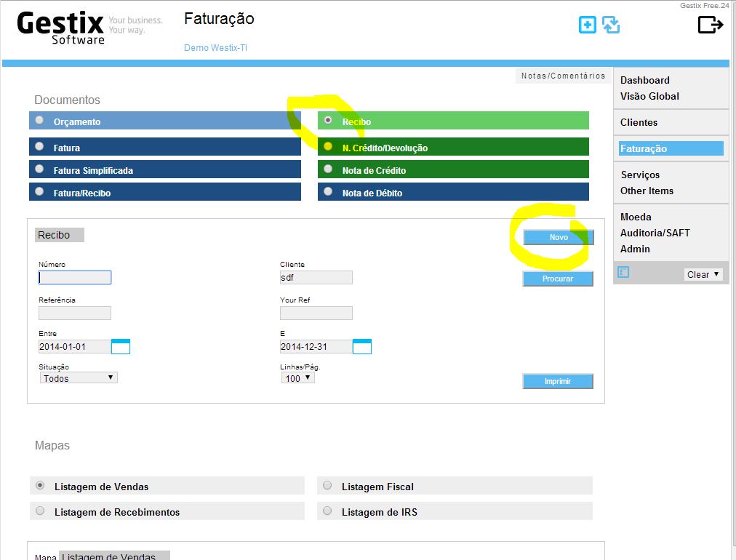This screenshot has width=736, height=560.
Task: Open the Situação Todos dropdown
Action: coord(79,378)
